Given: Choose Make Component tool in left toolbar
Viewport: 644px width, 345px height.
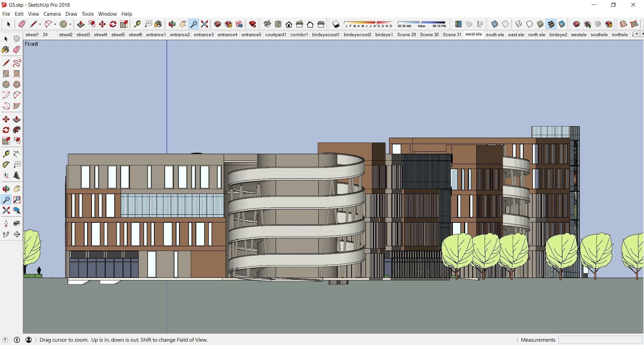Looking at the screenshot, I should (x=17, y=39).
